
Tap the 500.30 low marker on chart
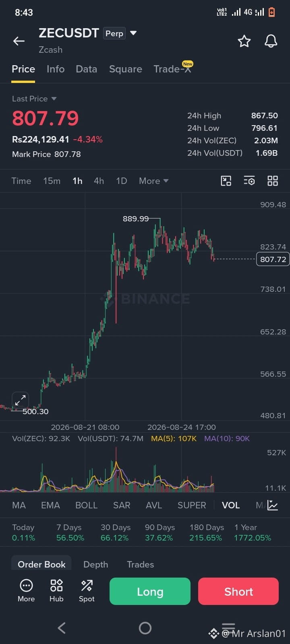click(35, 411)
